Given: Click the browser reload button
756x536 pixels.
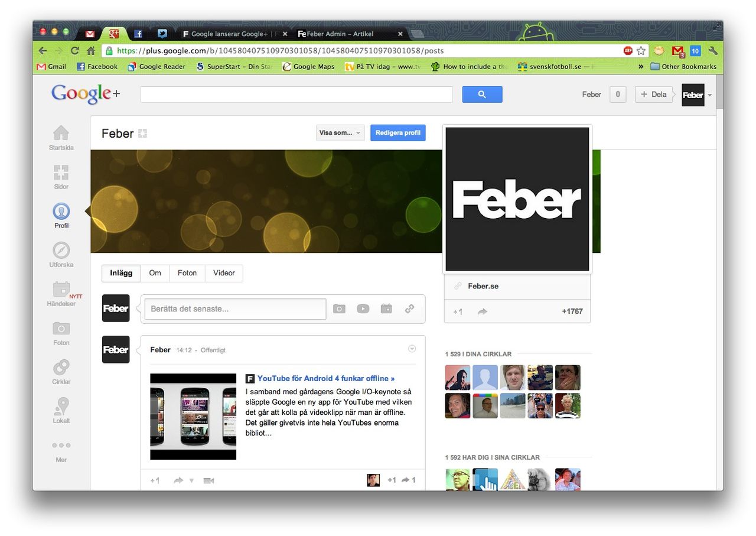Looking at the screenshot, I should 75,51.
